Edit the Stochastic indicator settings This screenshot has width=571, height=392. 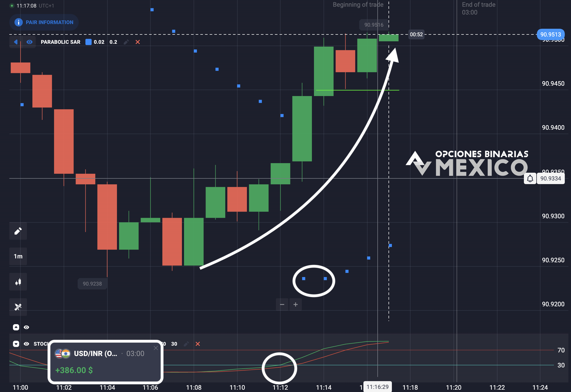186,344
